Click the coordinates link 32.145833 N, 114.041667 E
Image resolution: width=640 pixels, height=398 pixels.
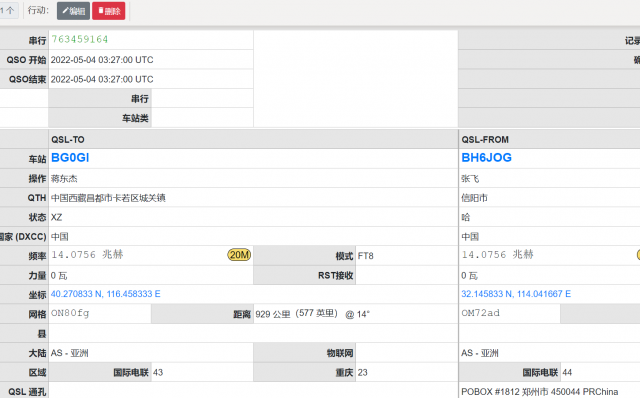pos(516,294)
